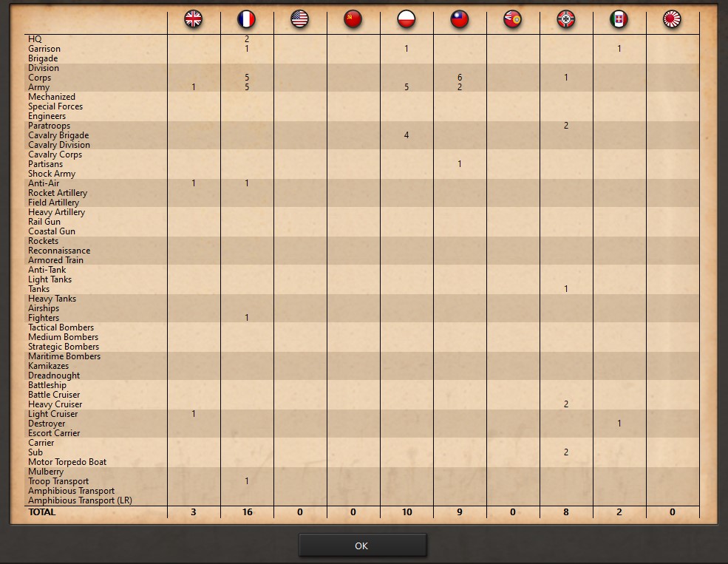Click the China flag icon

[x=460, y=19]
